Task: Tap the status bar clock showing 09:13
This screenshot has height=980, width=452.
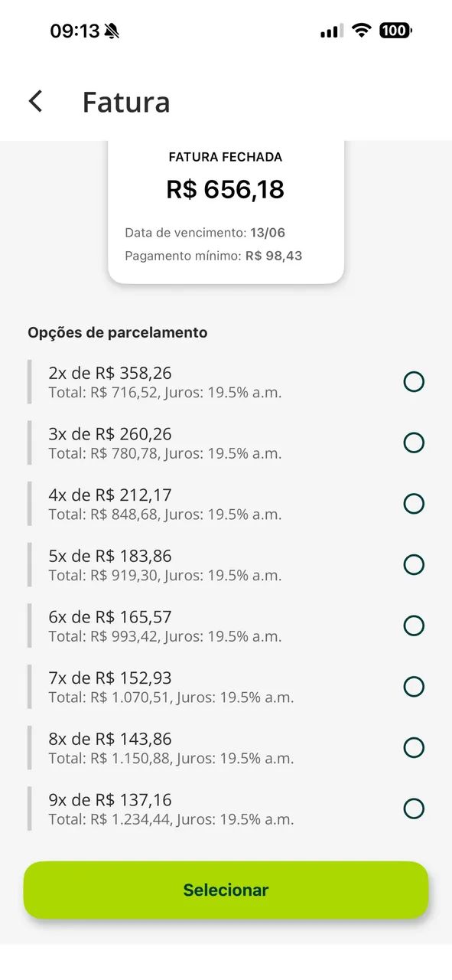Action: (x=75, y=31)
